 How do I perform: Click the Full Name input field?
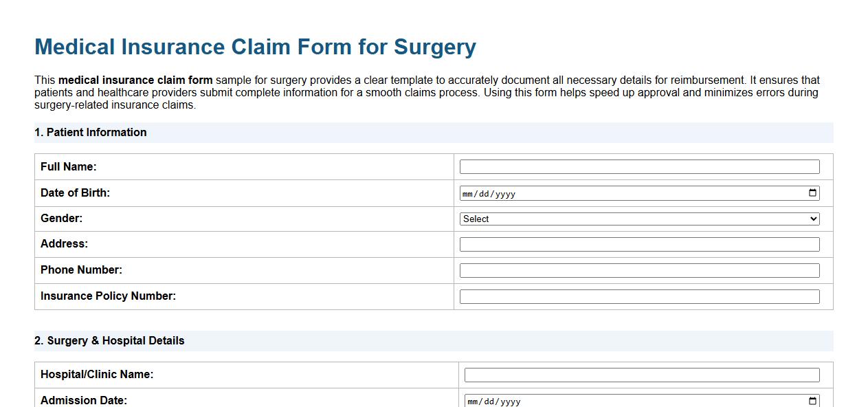(x=639, y=166)
